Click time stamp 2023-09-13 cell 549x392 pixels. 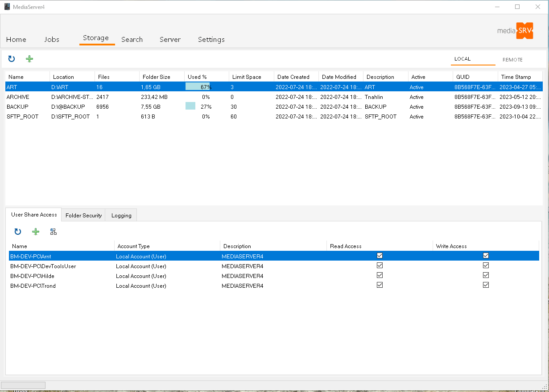pos(520,107)
